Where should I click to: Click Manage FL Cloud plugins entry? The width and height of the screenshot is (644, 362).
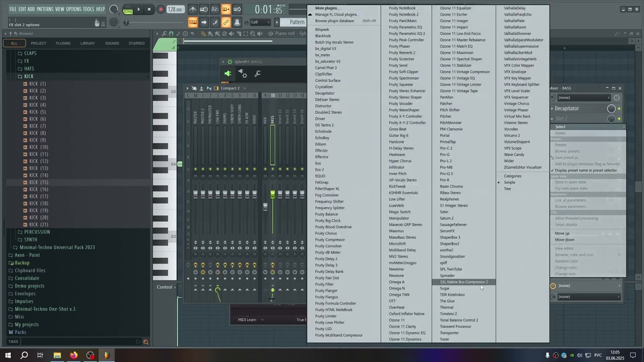tap(336, 15)
